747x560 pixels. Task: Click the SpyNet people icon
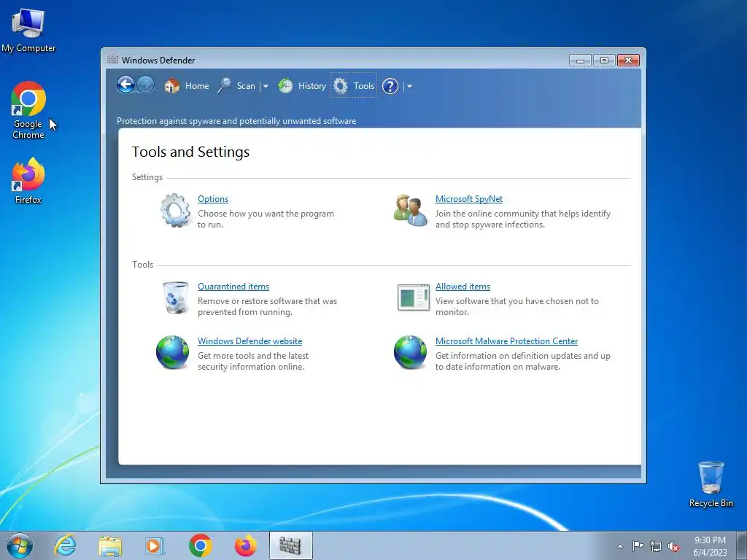pos(410,210)
